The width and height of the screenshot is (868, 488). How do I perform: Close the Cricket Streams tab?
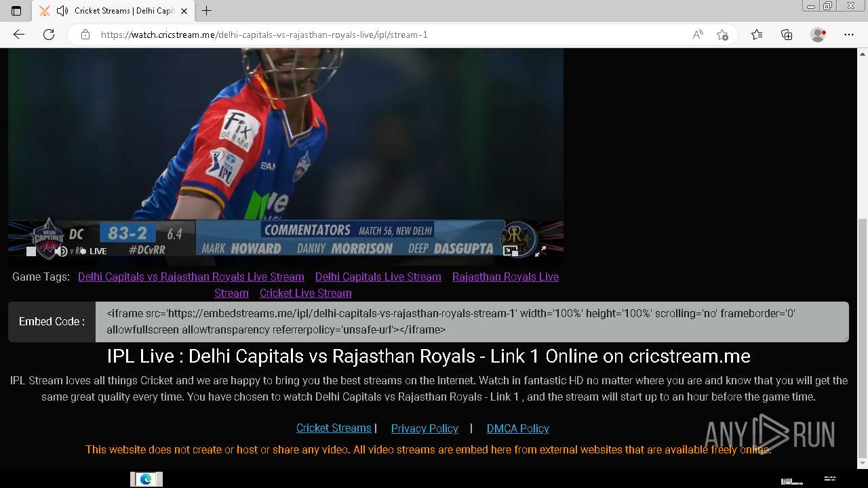coord(184,11)
